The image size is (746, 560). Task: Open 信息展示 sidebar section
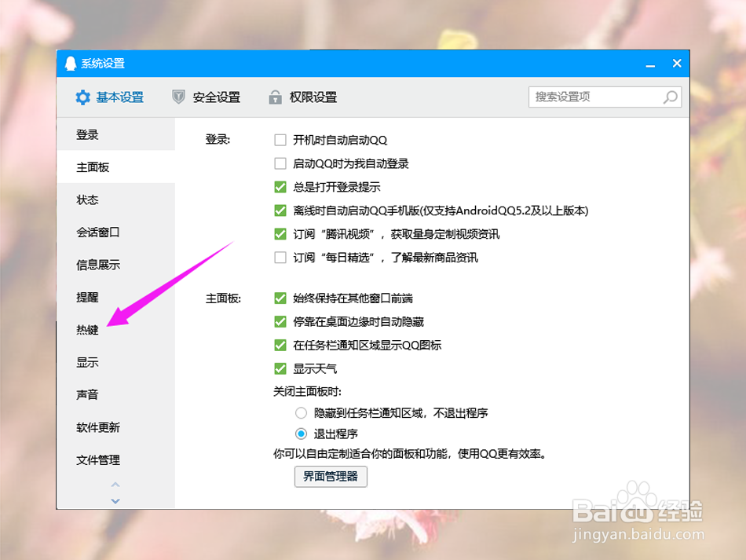[115, 265]
